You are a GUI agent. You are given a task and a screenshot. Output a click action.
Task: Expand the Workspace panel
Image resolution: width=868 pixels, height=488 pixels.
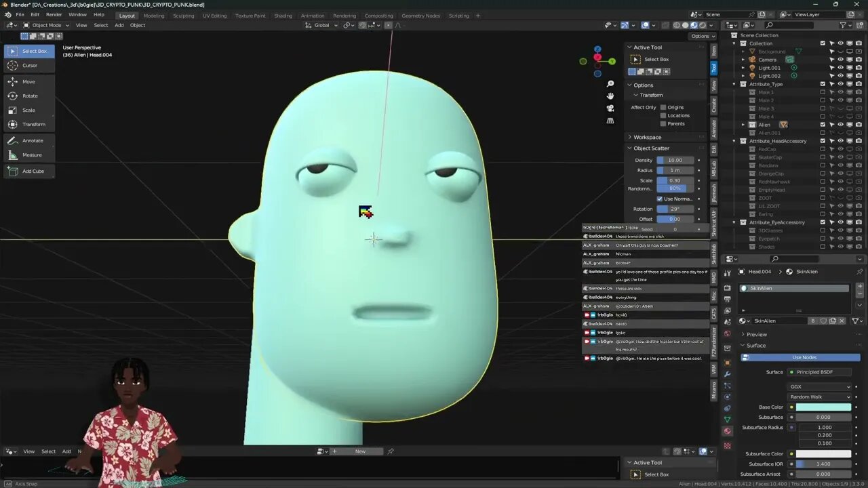pos(647,137)
